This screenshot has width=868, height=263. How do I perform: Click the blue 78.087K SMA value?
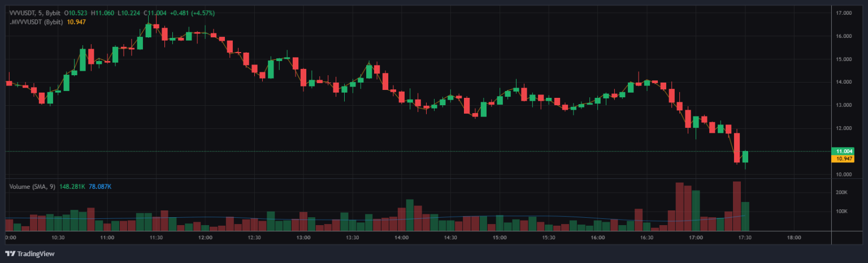tap(100, 187)
